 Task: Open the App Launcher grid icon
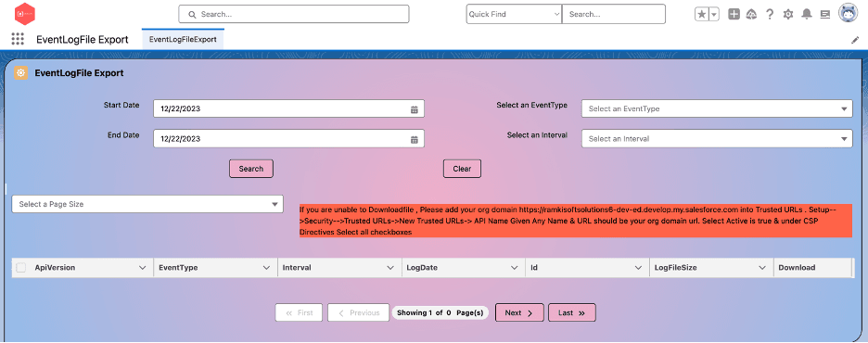pos(18,39)
